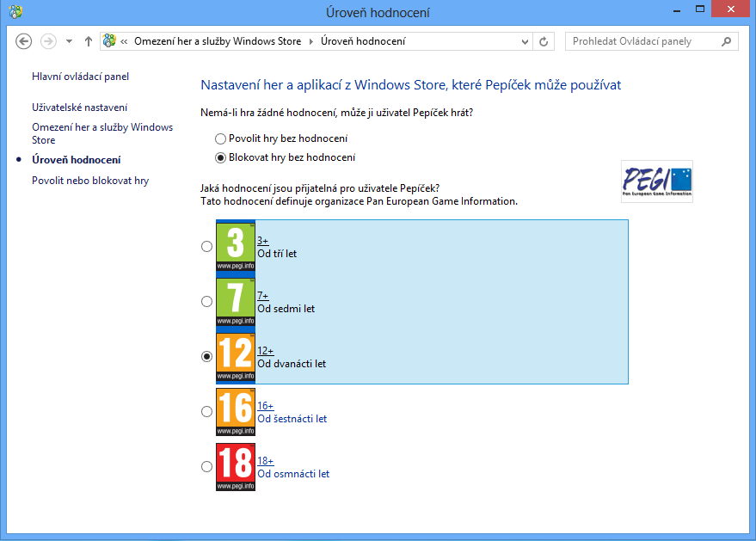
Task: Select 'Povolit hry bez hodnocení' option
Action: tap(221, 138)
